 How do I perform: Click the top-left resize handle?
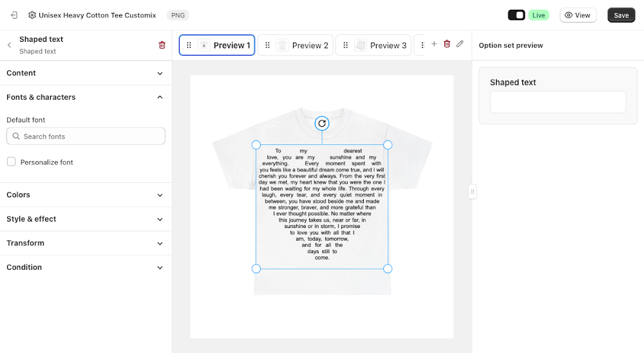click(x=256, y=145)
